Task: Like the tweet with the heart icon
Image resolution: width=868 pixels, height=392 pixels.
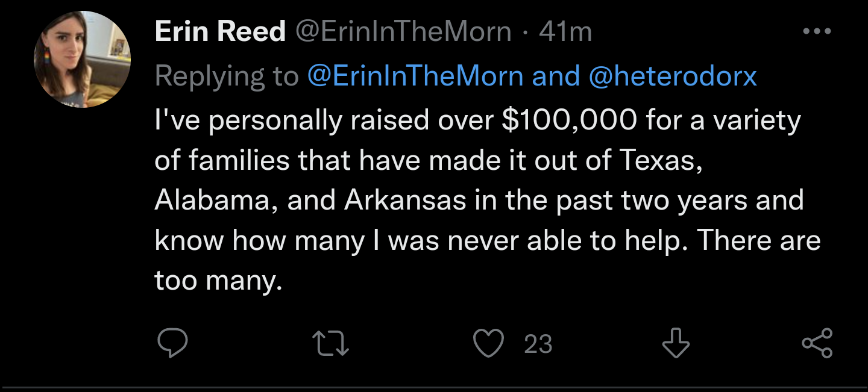Action: 488,343
